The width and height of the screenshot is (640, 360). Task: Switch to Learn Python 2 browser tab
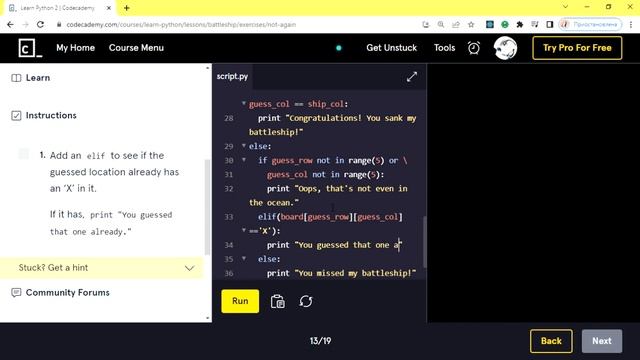tap(57, 8)
